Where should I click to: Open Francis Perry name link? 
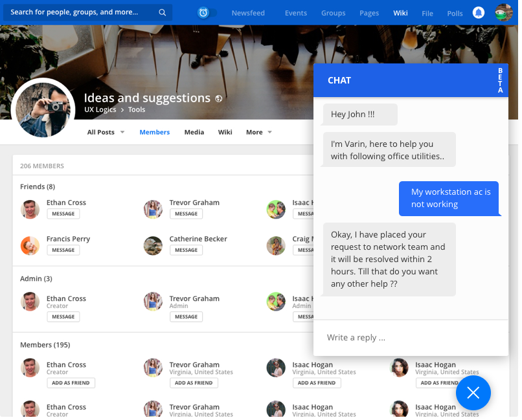point(68,239)
